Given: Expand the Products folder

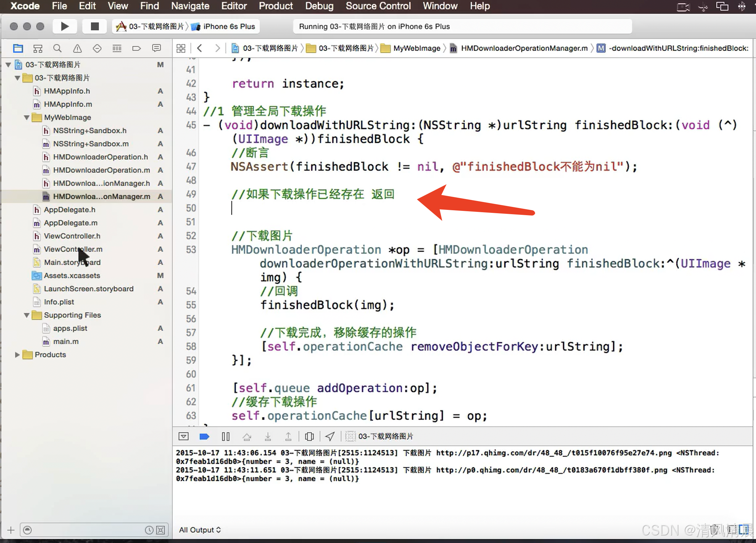Looking at the screenshot, I should tap(17, 355).
